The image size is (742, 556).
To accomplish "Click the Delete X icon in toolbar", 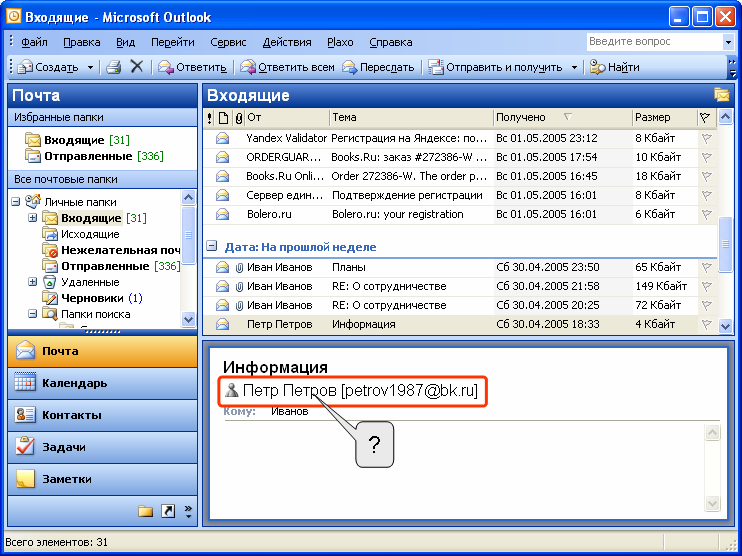I will click(x=137, y=67).
